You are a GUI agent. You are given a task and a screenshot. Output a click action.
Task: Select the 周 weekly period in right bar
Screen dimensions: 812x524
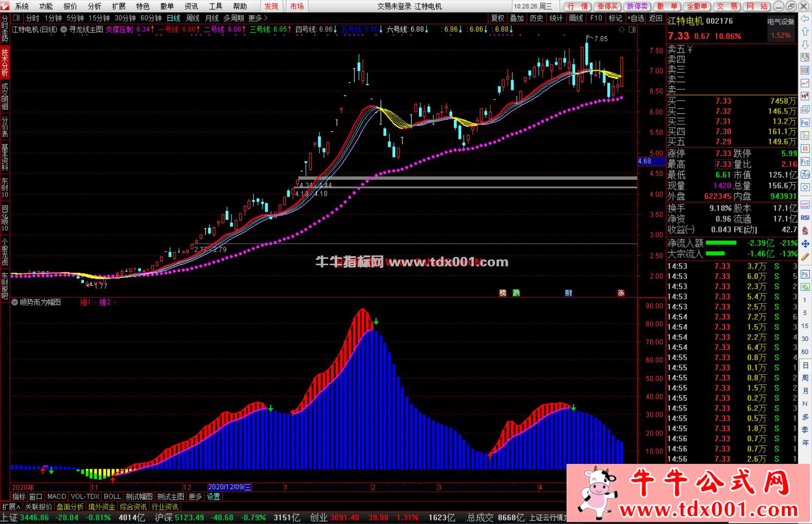[805, 378]
